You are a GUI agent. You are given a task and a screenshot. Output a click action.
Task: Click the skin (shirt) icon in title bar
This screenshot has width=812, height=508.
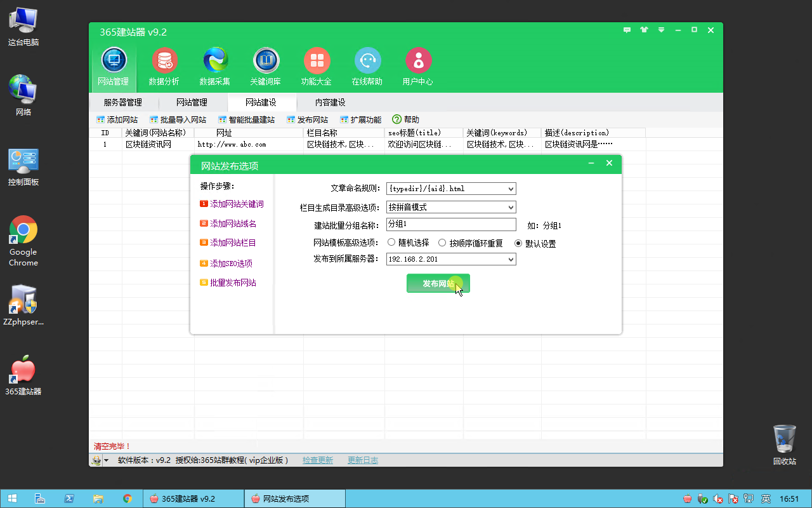click(x=644, y=30)
